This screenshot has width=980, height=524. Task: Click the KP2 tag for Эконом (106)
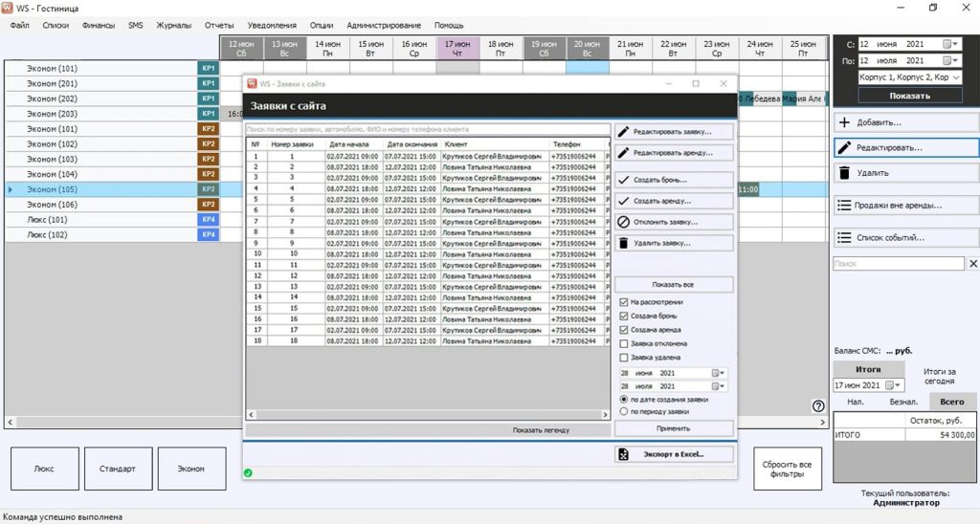point(208,205)
